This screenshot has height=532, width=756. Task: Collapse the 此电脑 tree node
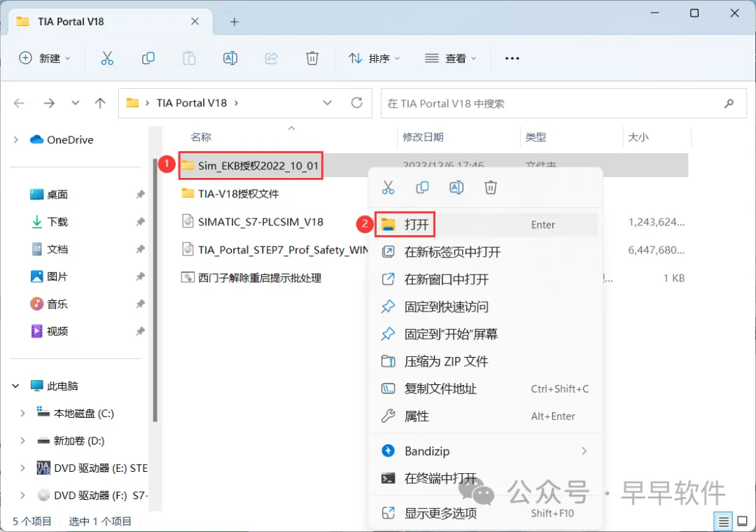pos(16,386)
